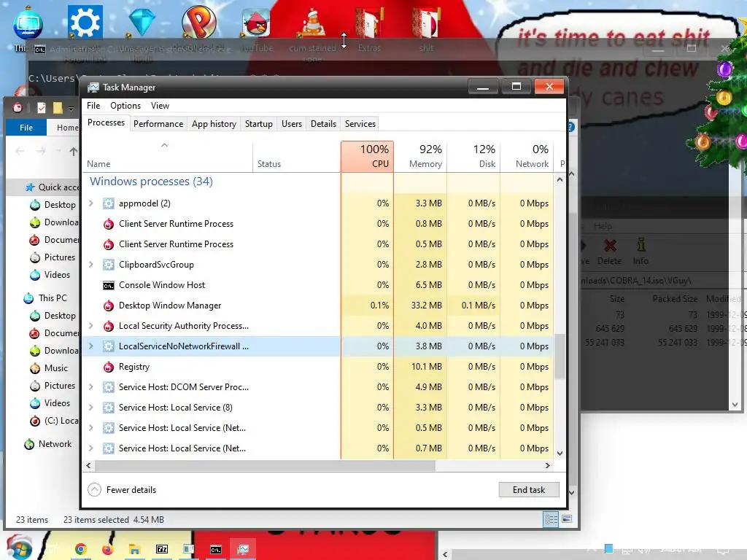Switch to the Details tab

(x=323, y=124)
